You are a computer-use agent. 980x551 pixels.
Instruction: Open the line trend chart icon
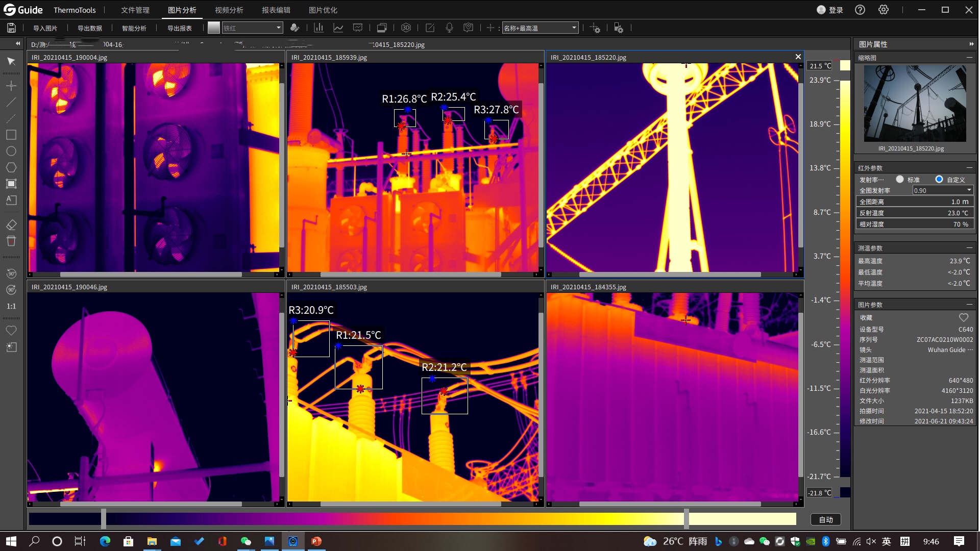(x=338, y=28)
